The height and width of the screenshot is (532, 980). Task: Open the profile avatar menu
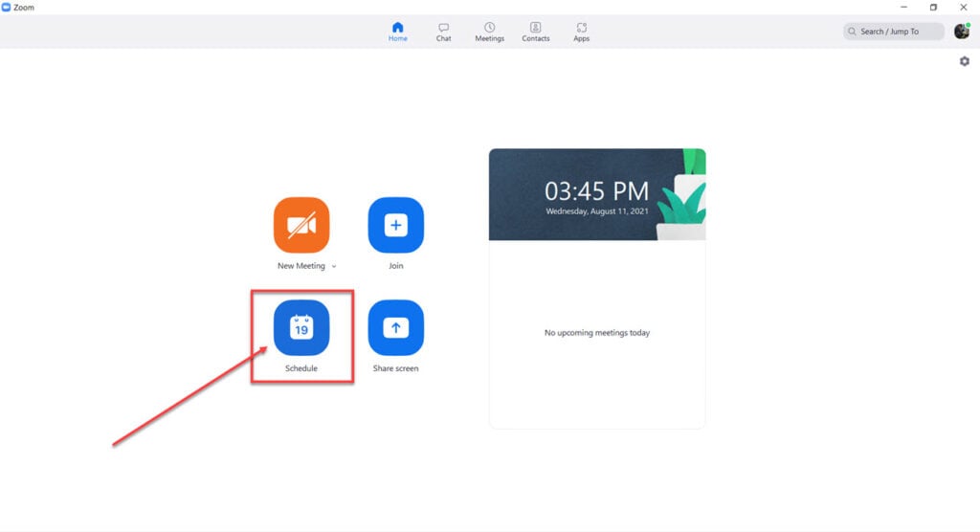(x=962, y=32)
